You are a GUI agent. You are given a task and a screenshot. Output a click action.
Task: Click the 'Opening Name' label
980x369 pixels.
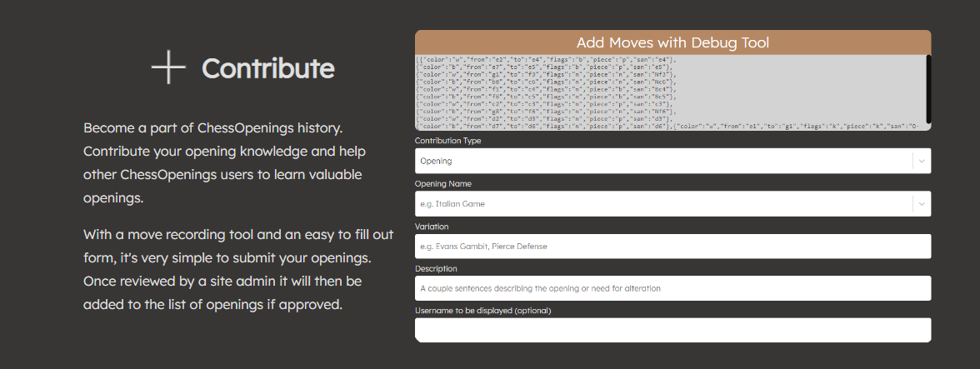tap(443, 183)
